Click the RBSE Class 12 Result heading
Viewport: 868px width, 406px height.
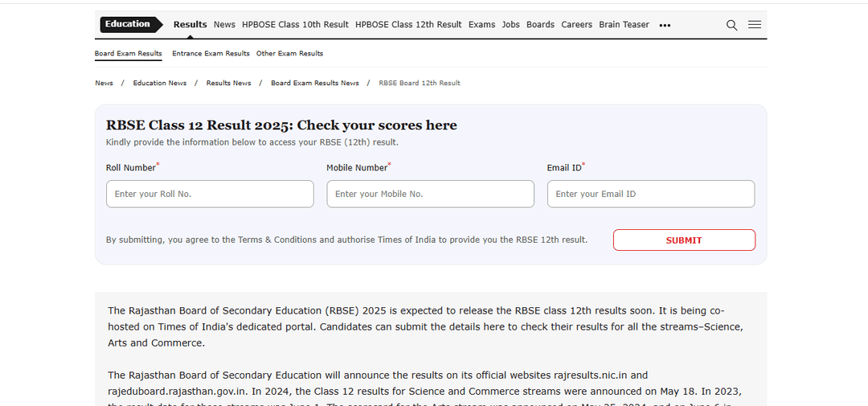[x=281, y=125]
